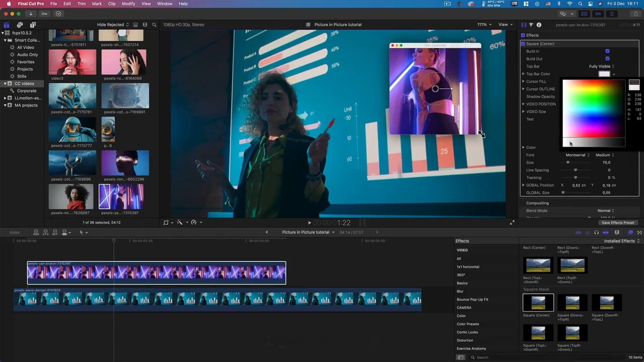Open the Blend Mode Normal dropdown

[606, 211]
